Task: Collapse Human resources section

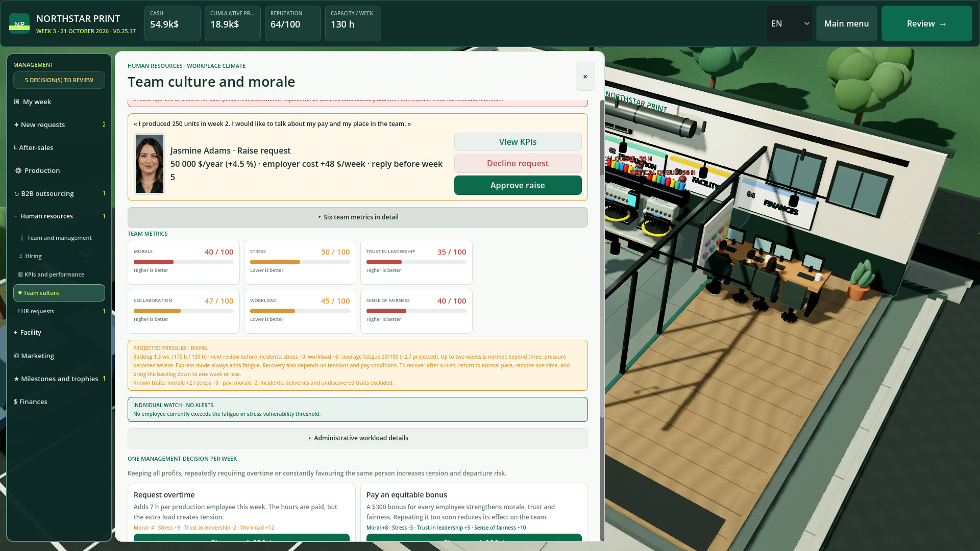Action: click(59, 216)
